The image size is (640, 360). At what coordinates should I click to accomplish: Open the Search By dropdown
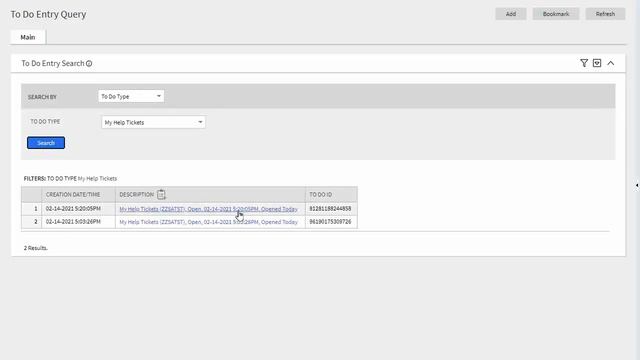(x=131, y=96)
